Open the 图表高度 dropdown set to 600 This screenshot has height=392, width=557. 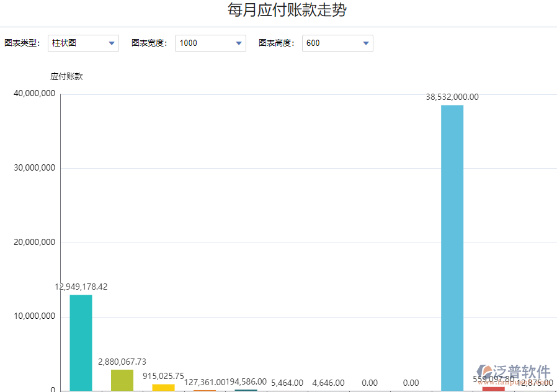pos(337,43)
